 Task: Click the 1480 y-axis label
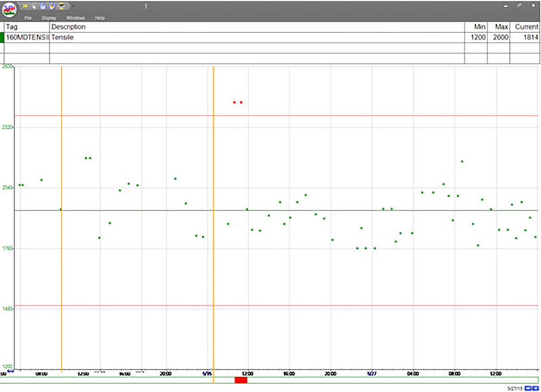click(x=7, y=309)
